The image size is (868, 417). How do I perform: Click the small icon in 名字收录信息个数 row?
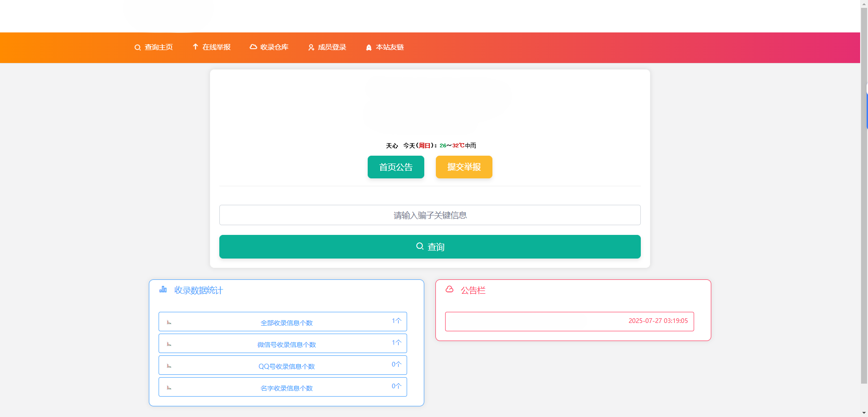click(169, 388)
